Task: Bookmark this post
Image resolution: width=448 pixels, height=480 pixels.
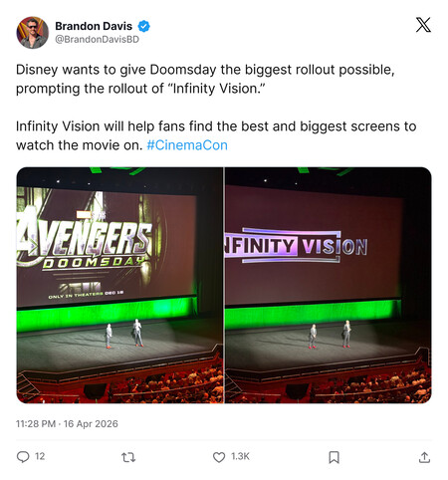Action: pyautogui.click(x=334, y=457)
